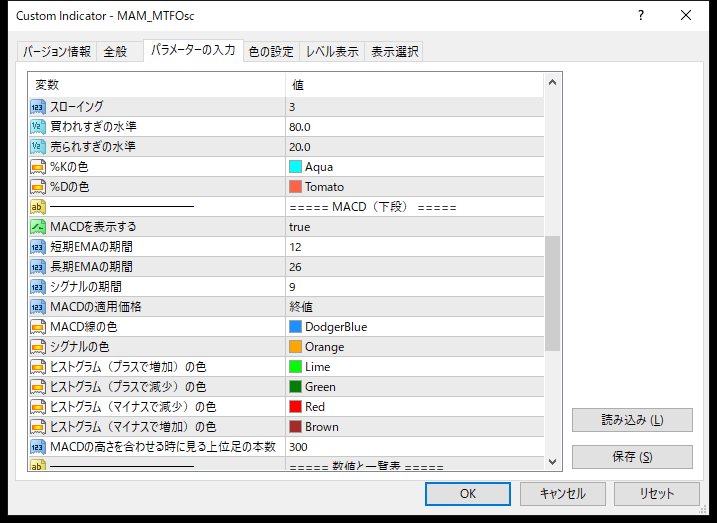Select the シグナルの色 row label
This screenshot has width=717, height=523.
[x=80, y=347]
